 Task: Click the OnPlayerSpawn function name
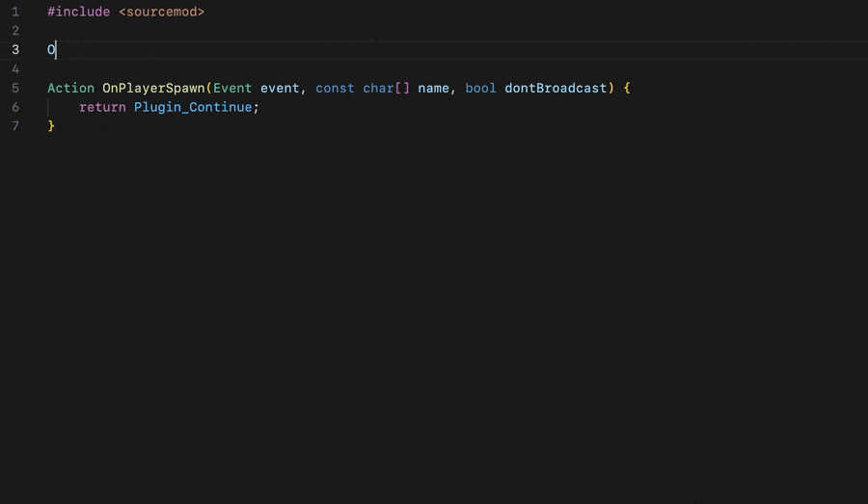(x=153, y=88)
